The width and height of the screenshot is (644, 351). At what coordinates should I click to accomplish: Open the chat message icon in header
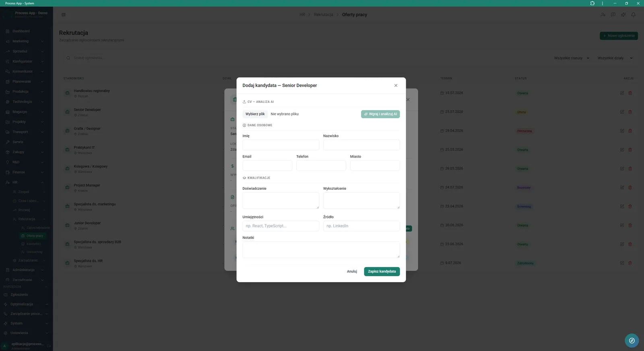pos(613,15)
